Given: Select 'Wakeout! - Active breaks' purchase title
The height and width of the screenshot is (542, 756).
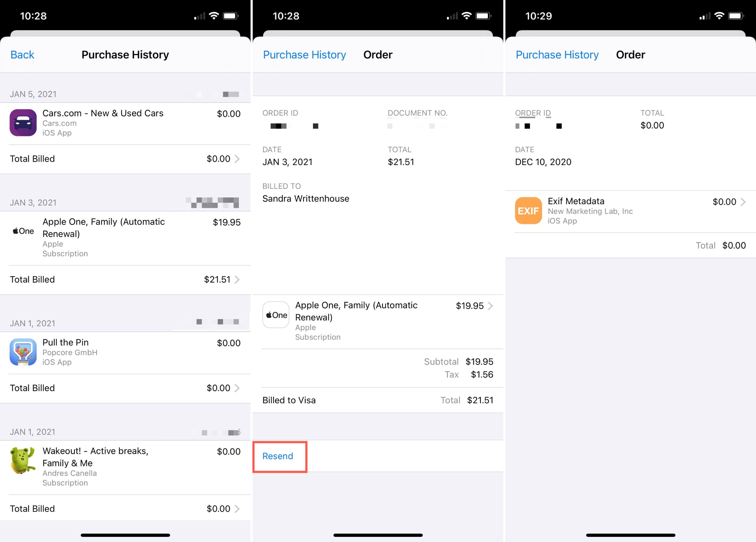Looking at the screenshot, I should click(96, 457).
